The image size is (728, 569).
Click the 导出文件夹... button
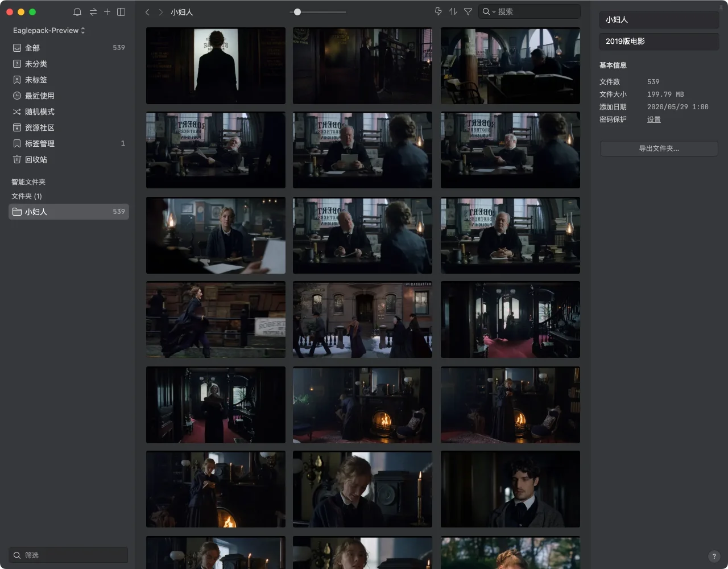(659, 149)
